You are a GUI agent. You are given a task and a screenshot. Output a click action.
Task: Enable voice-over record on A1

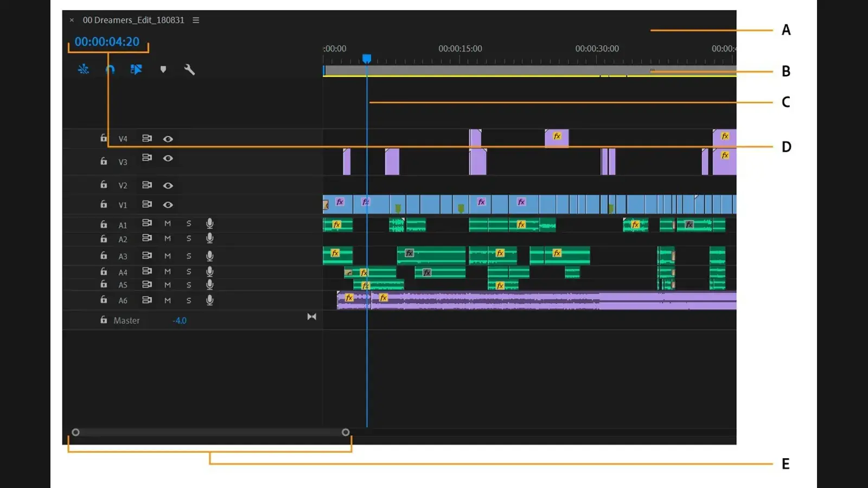(210, 223)
